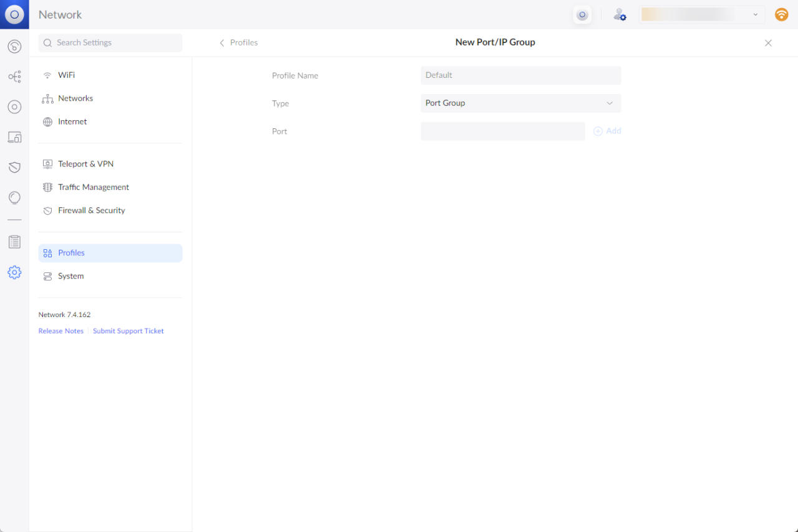Click the UniFi logo in top-left corner
This screenshot has width=798, height=532.
click(14, 14)
